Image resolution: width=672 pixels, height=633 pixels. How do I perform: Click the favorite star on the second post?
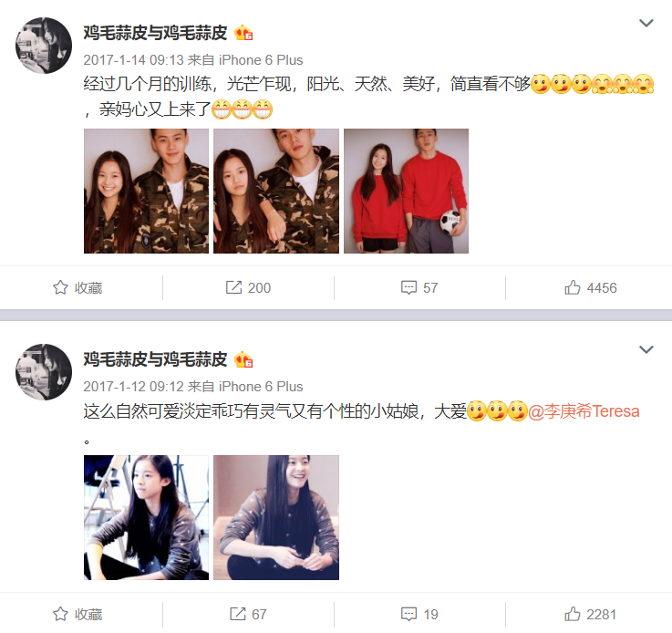[x=60, y=614]
